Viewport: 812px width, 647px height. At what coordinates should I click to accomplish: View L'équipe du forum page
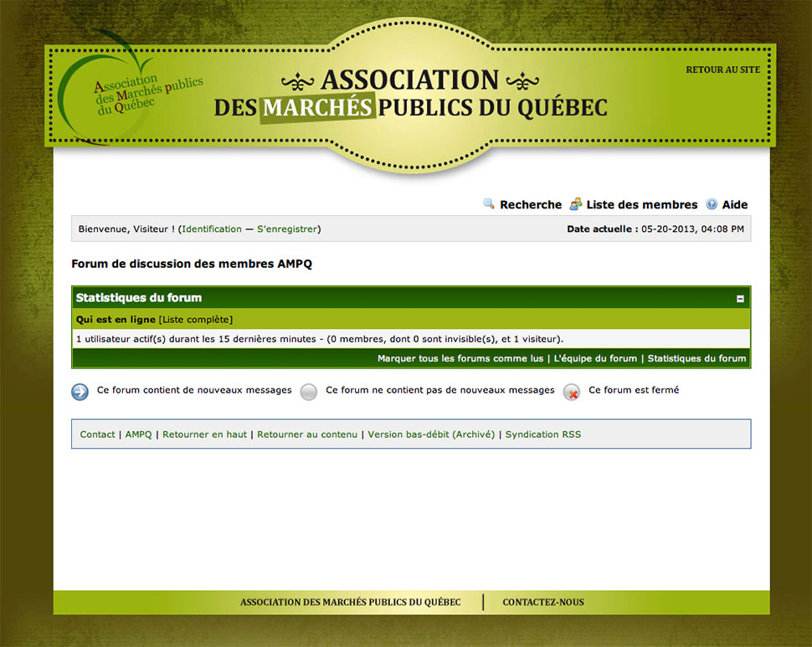coord(595,358)
